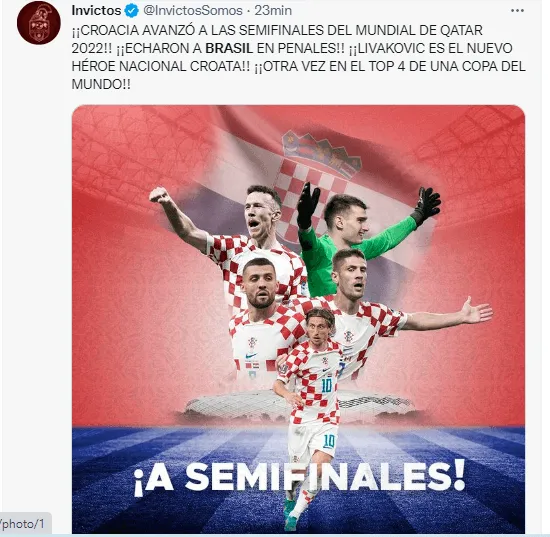Image resolution: width=550 pixels, height=537 pixels.
Task: Open the Invictos profile avatar
Action: click(39, 22)
